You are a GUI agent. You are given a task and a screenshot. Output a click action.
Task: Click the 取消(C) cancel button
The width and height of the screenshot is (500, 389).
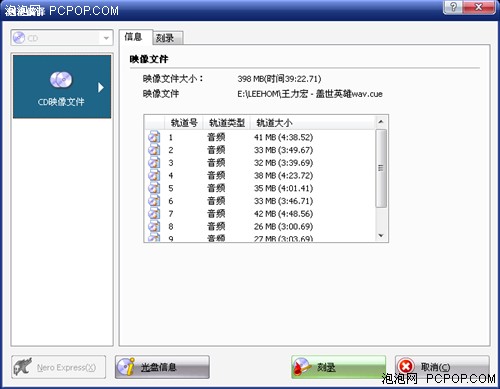(442, 367)
